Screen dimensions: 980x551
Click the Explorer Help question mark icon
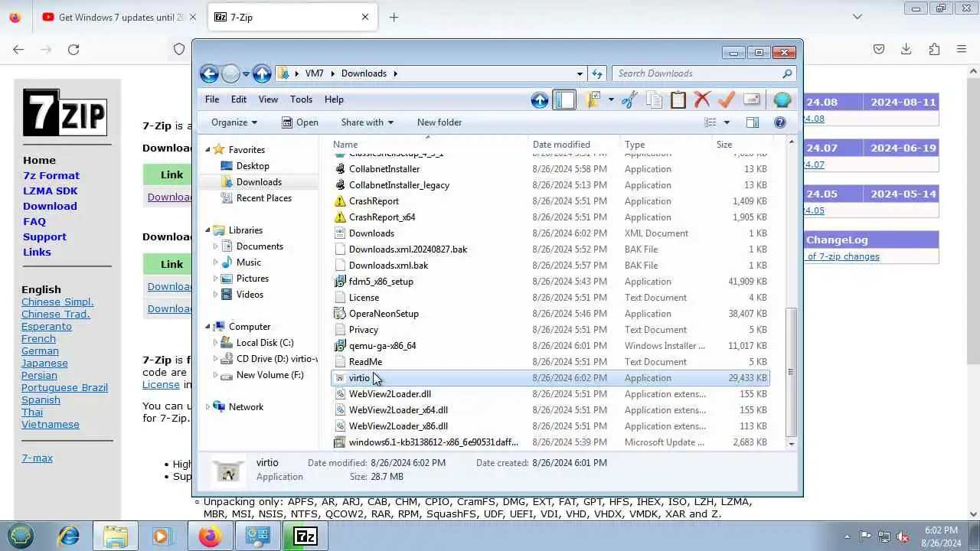pos(780,122)
